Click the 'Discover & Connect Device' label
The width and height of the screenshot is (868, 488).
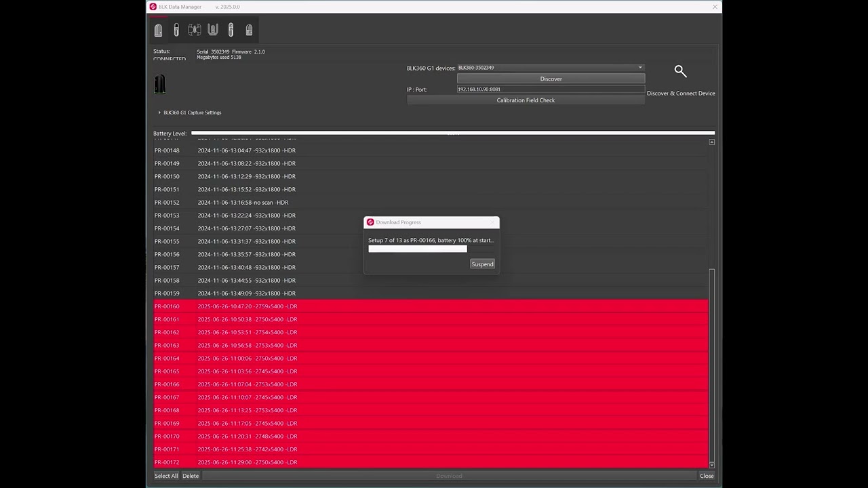pos(681,94)
